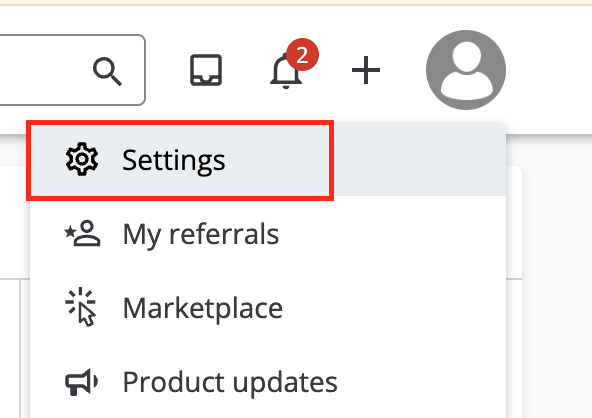
Task: Click the Marketplace cursor icon
Action: pos(81,307)
